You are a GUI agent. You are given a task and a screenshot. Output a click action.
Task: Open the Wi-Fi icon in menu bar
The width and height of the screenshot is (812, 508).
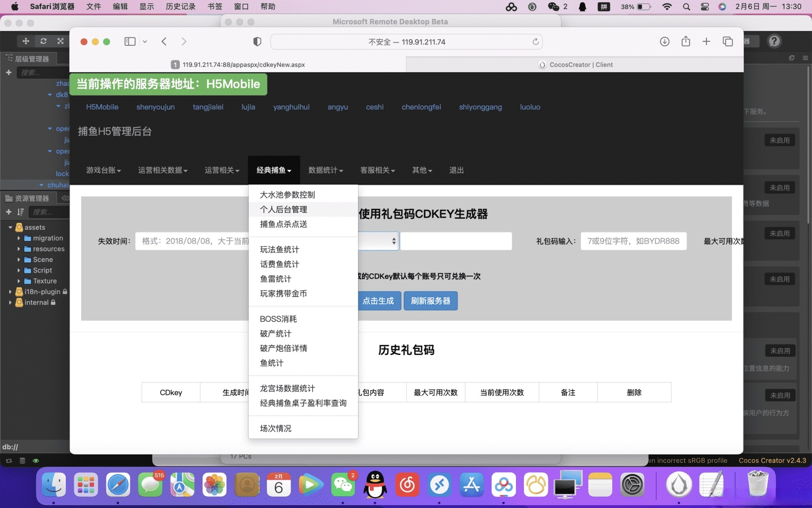[667, 7]
